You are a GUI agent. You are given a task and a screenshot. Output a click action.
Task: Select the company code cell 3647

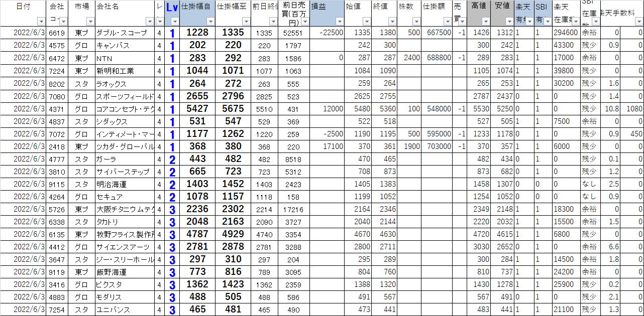pyautogui.click(x=57, y=259)
